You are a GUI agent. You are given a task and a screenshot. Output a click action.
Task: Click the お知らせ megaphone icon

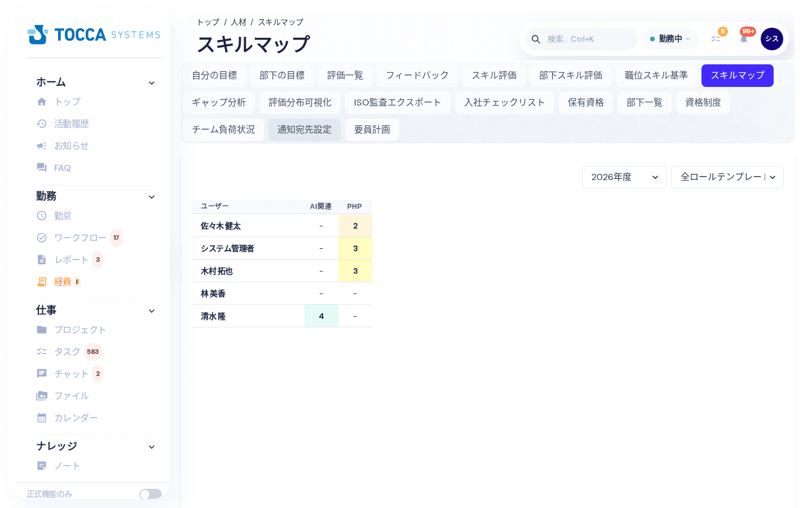point(42,146)
